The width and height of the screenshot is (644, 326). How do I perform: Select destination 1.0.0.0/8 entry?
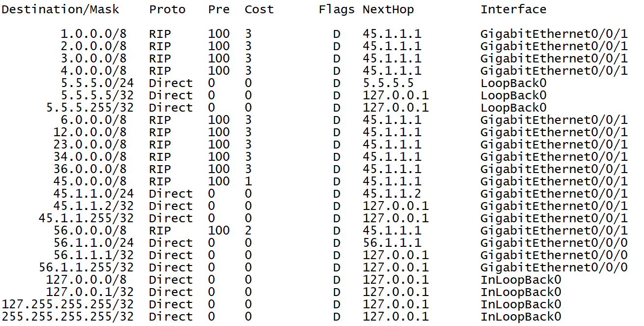point(93,34)
